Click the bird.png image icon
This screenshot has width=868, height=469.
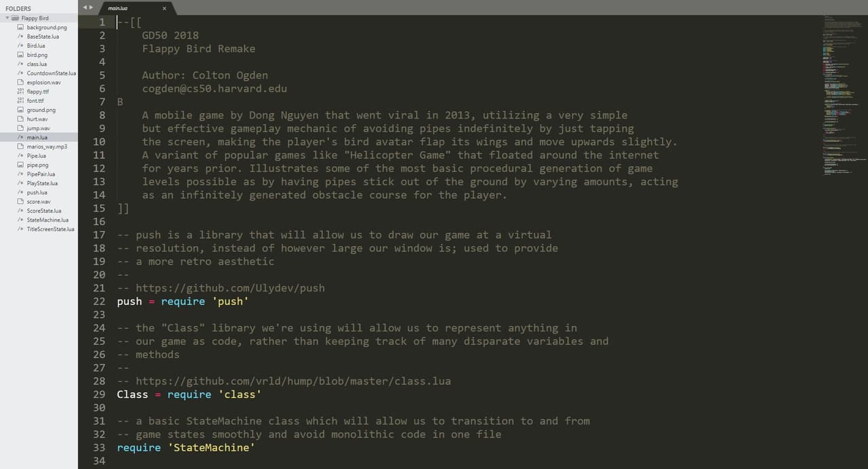point(21,55)
